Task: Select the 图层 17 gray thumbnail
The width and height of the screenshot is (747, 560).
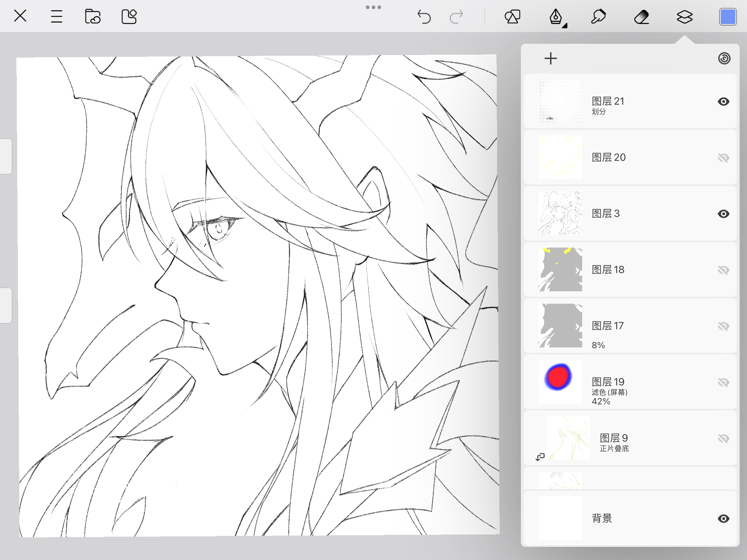Action: pyautogui.click(x=560, y=326)
